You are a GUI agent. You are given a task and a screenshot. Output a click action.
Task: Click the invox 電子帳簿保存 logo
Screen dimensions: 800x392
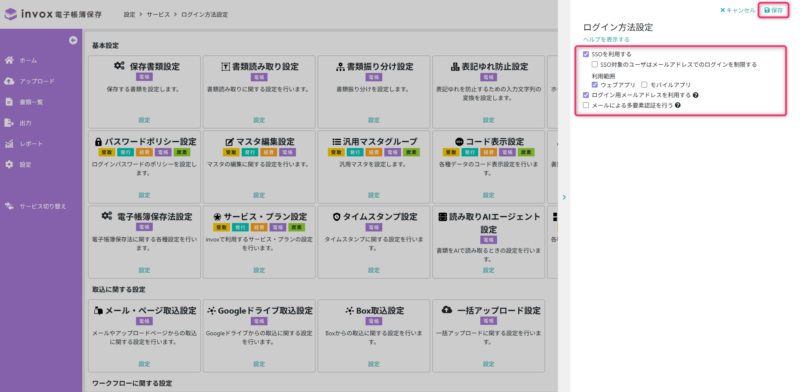pos(53,14)
